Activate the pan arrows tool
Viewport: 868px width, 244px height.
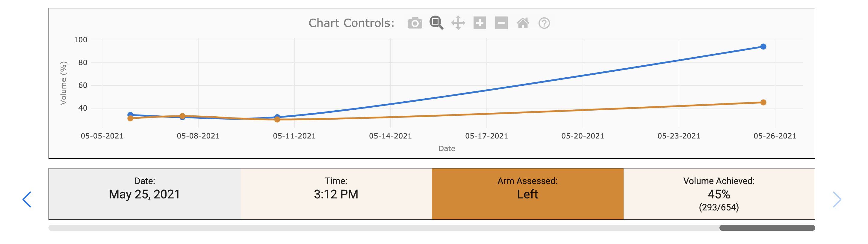[x=458, y=23]
